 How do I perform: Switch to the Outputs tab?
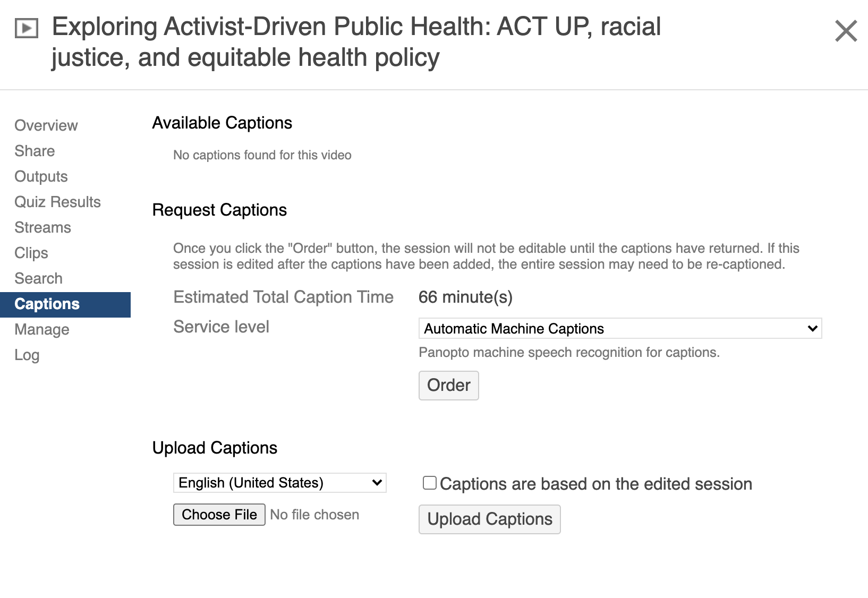tap(41, 176)
